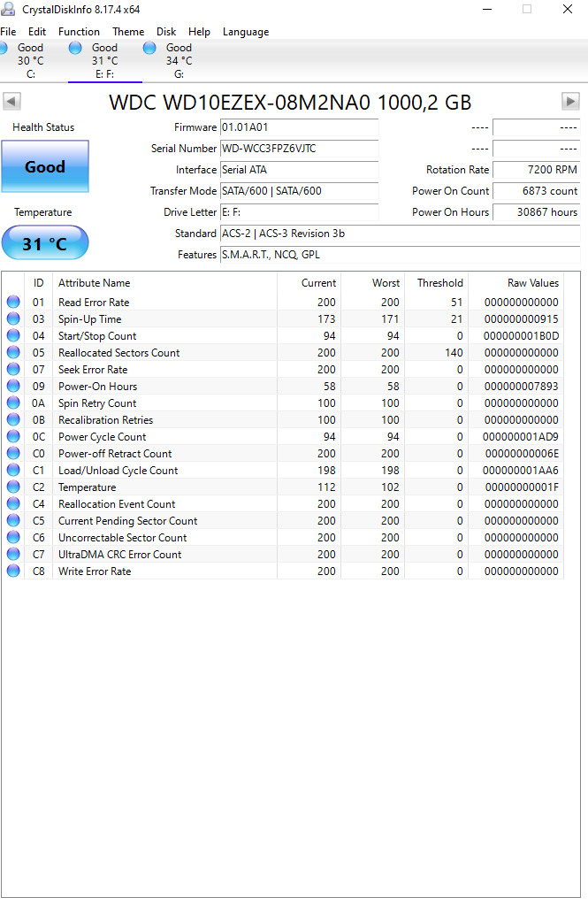The height and width of the screenshot is (905, 588).
Task: Go to next disk with right arrow
Action: [x=570, y=101]
